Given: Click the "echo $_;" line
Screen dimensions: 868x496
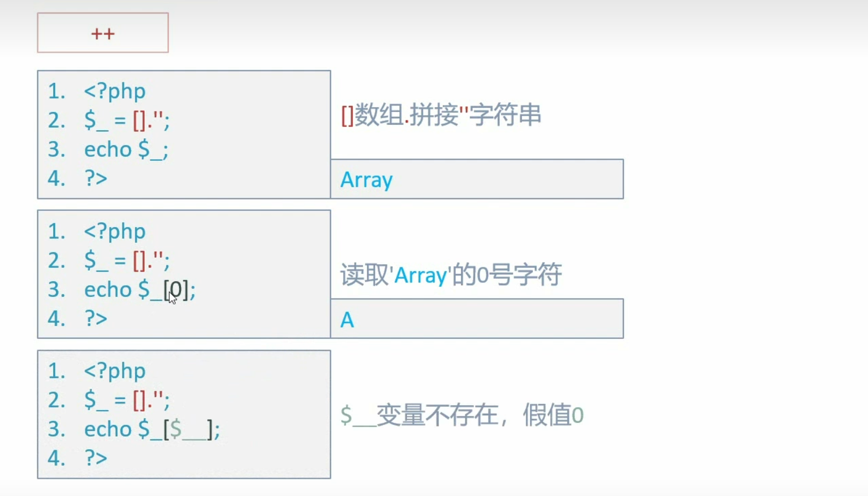Looking at the screenshot, I should coord(126,150).
